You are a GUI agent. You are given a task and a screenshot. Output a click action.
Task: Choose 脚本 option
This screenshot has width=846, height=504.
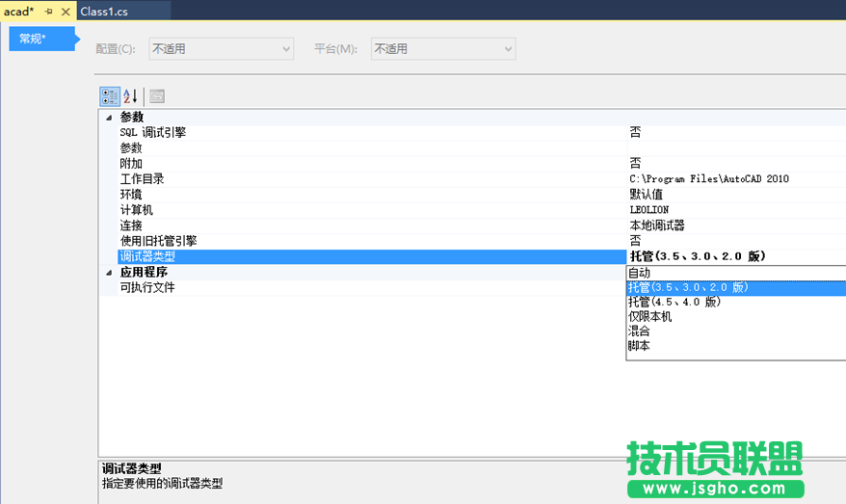736,346
